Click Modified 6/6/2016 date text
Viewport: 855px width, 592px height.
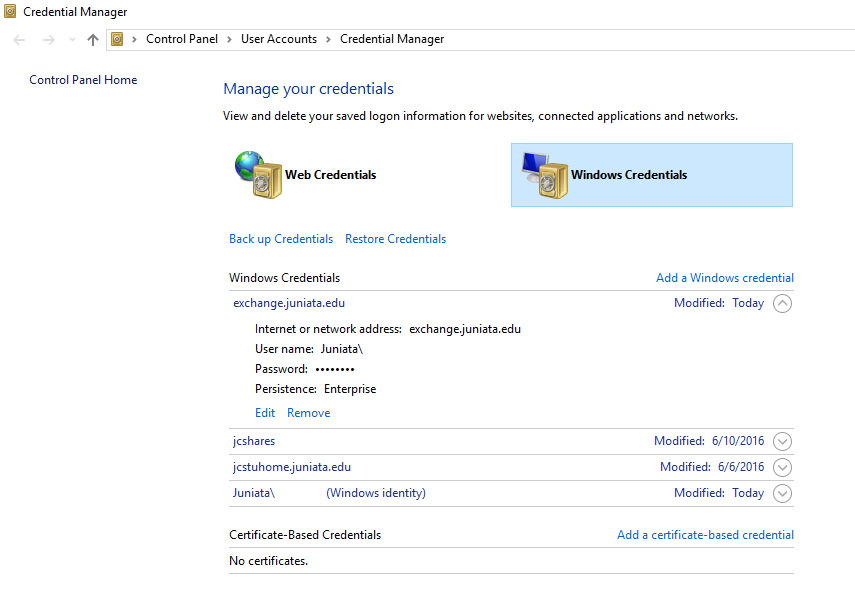tap(712, 467)
